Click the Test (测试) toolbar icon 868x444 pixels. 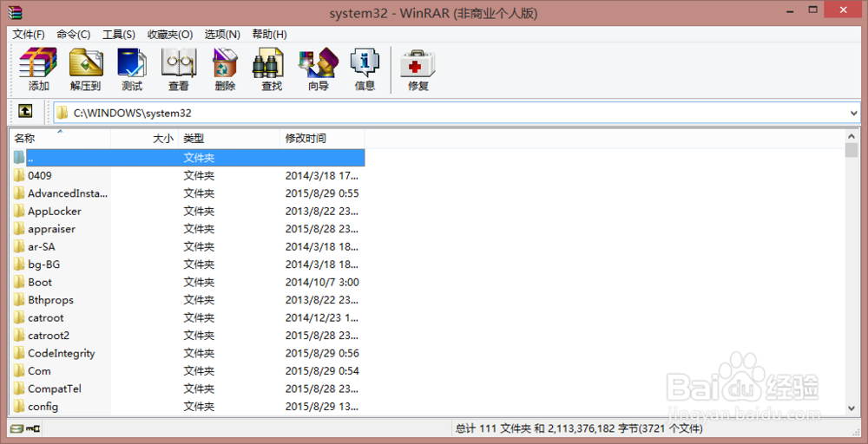(132, 69)
